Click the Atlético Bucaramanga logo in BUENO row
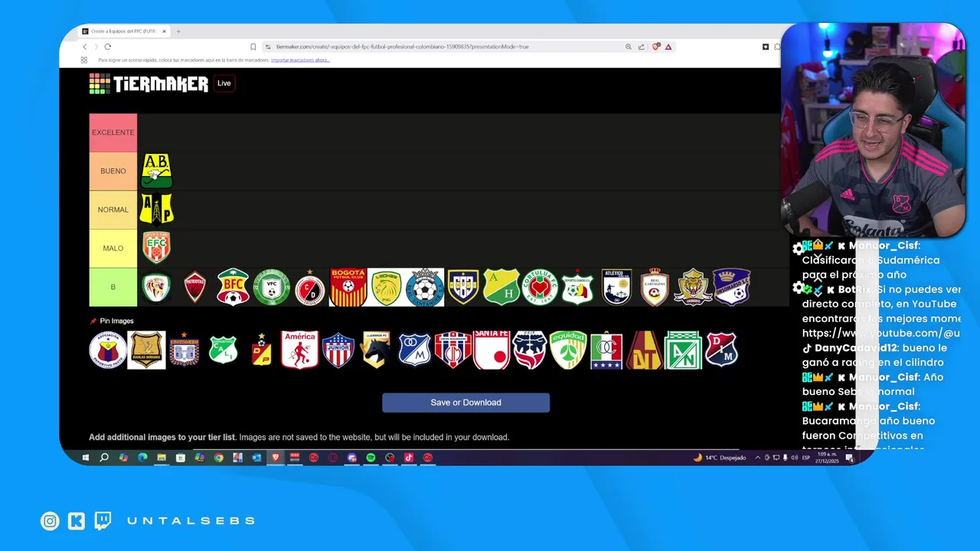The height and width of the screenshot is (551, 980). [x=156, y=171]
